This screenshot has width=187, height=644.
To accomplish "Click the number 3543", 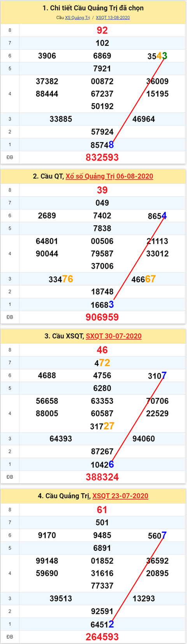I will 157,56.
